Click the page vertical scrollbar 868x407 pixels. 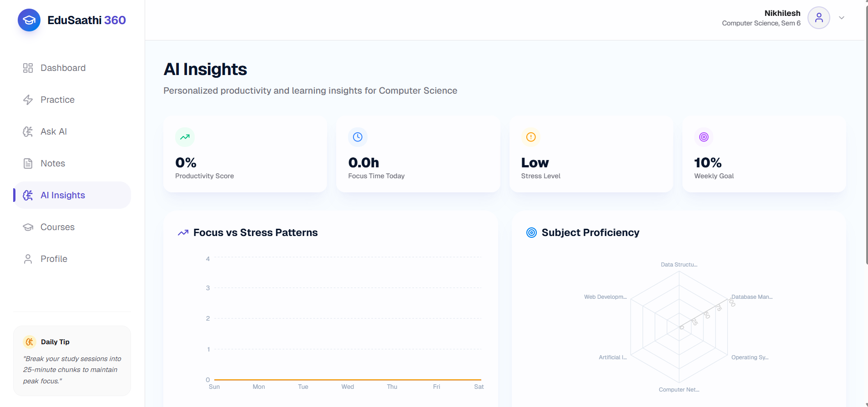click(x=866, y=132)
